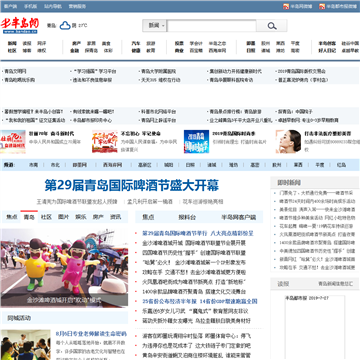Open the 青岛大学附属医院 link
Image resolution: width=360 pixels, height=360 pixels.
[158, 71]
